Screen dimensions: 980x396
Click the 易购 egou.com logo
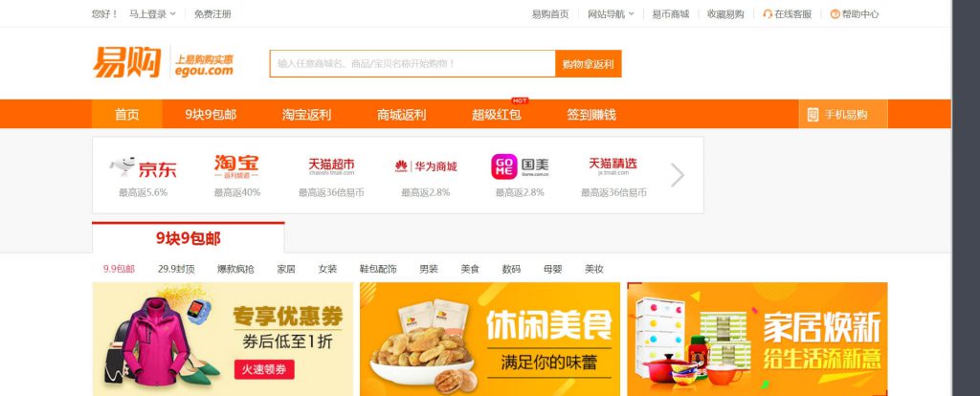163,62
